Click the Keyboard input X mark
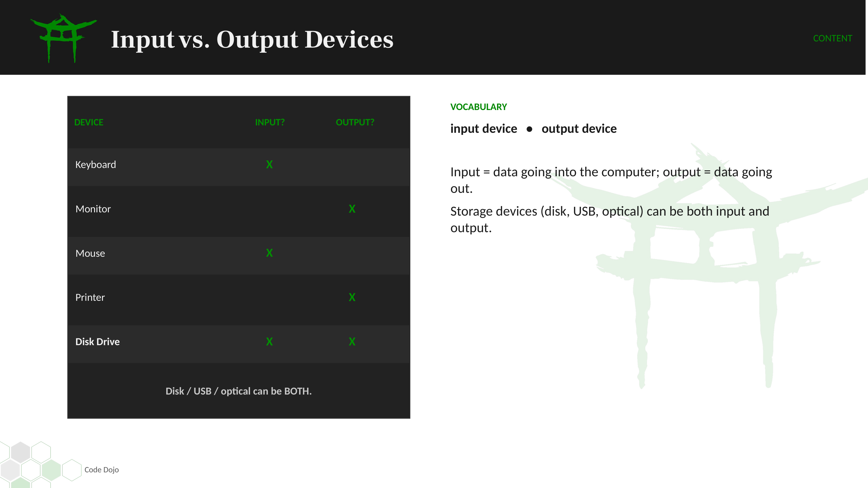Image resolution: width=868 pixels, height=488 pixels. pos(269,164)
